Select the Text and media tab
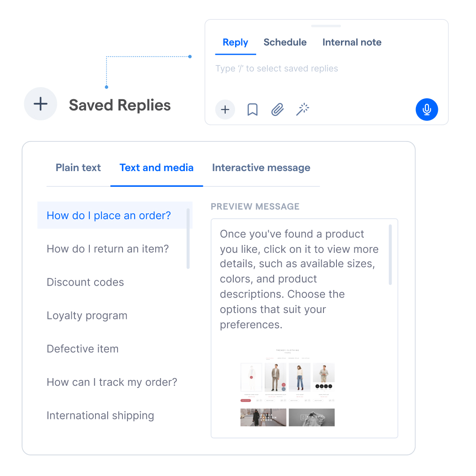Viewport: 476px width, 476px height. [156, 167]
